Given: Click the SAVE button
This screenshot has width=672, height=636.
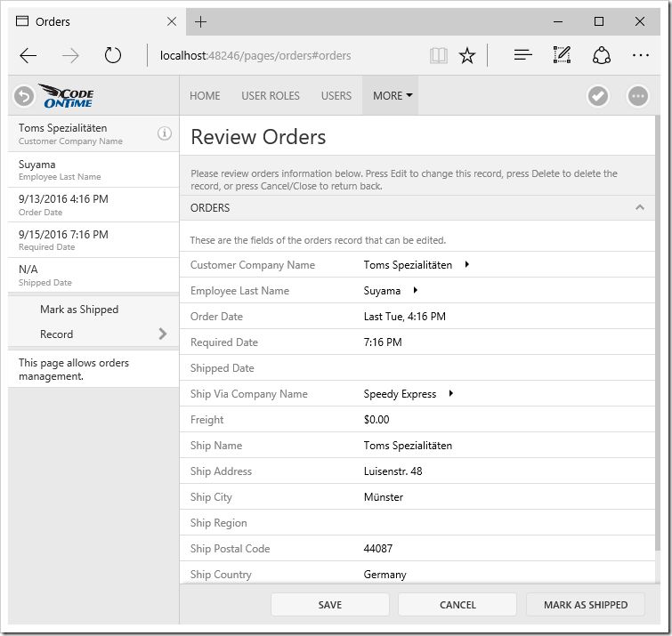Looking at the screenshot, I should point(330,605).
